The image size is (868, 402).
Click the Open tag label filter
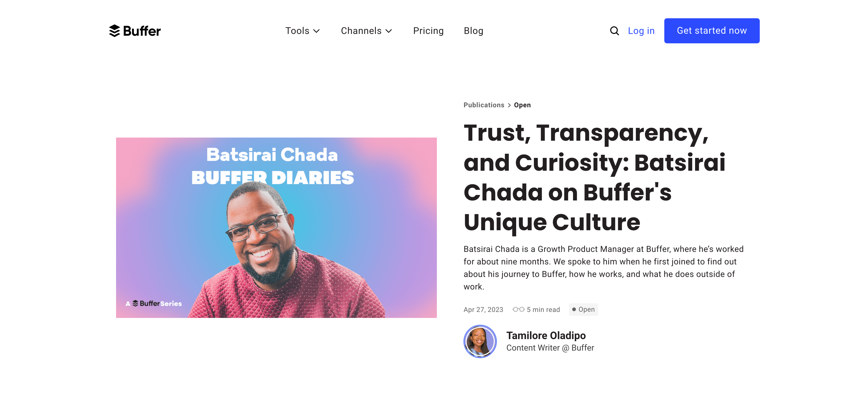tap(582, 309)
